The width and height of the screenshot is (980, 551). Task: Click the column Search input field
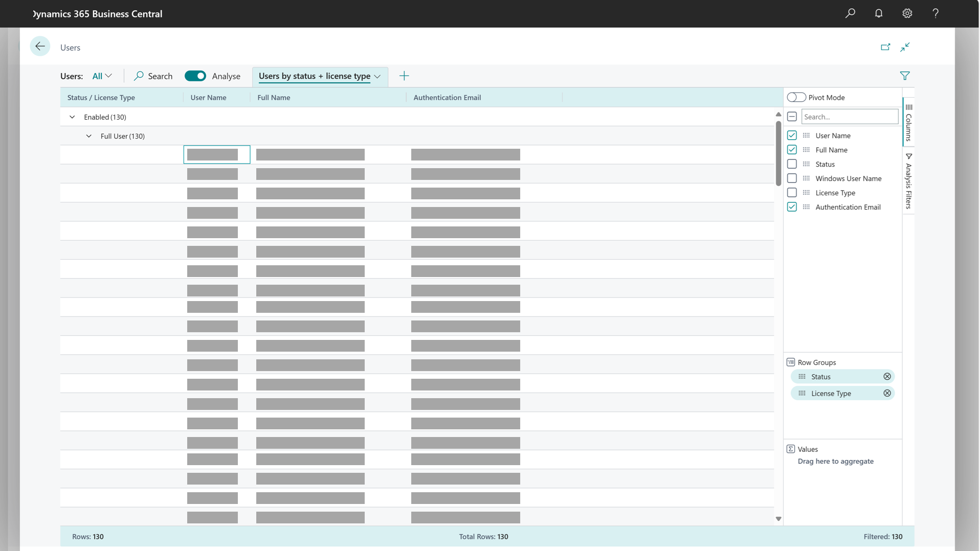click(x=850, y=117)
